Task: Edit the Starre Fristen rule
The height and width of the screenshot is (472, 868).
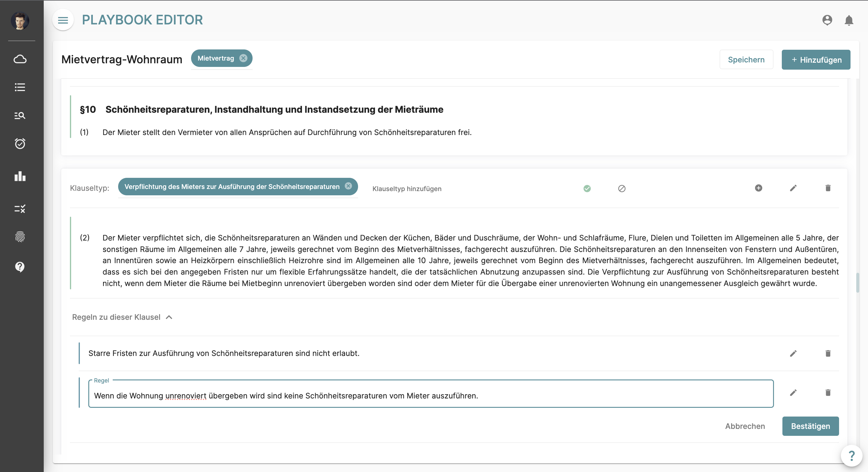Action: coord(793,354)
